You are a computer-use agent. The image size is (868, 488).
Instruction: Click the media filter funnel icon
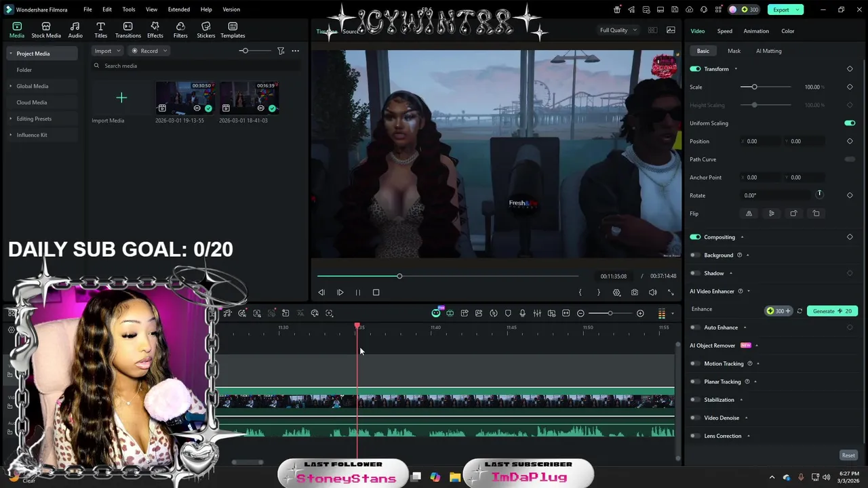pos(281,51)
